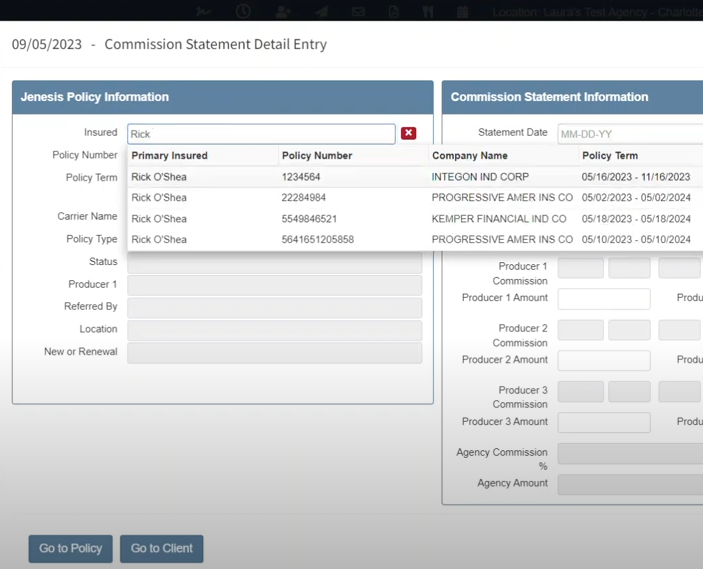Viewport: 703px width, 569px height.
Task: Select policy number 1234564 for Rick O'Shea
Action: [x=301, y=177]
